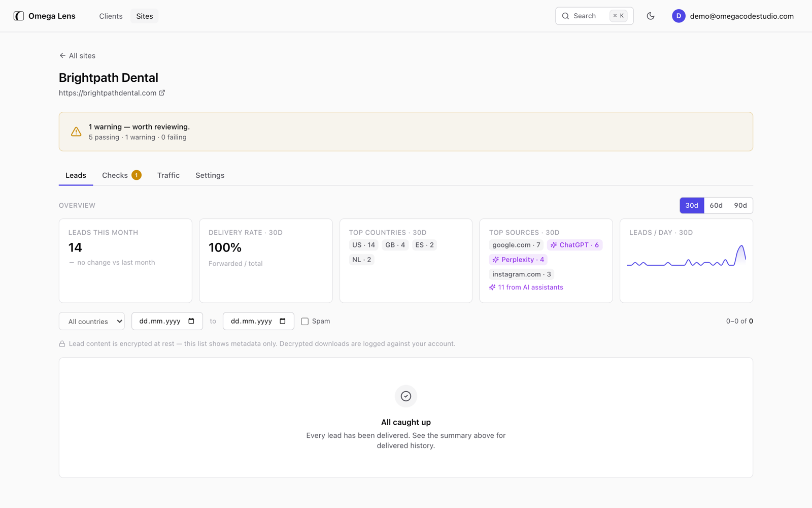Focus the Search field
The image size is (812, 508).
pyautogui.click(x=594, y=16)
